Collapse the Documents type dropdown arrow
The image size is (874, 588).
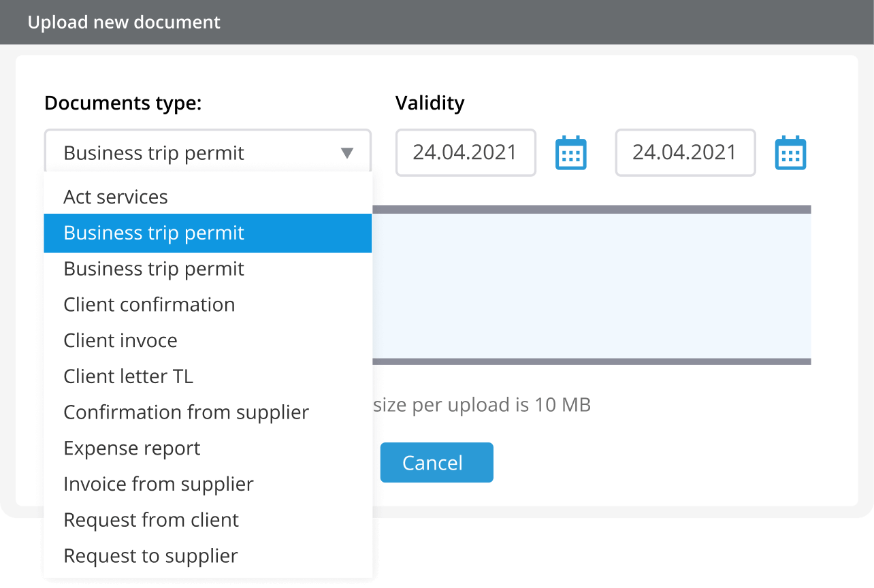point(347,153)
